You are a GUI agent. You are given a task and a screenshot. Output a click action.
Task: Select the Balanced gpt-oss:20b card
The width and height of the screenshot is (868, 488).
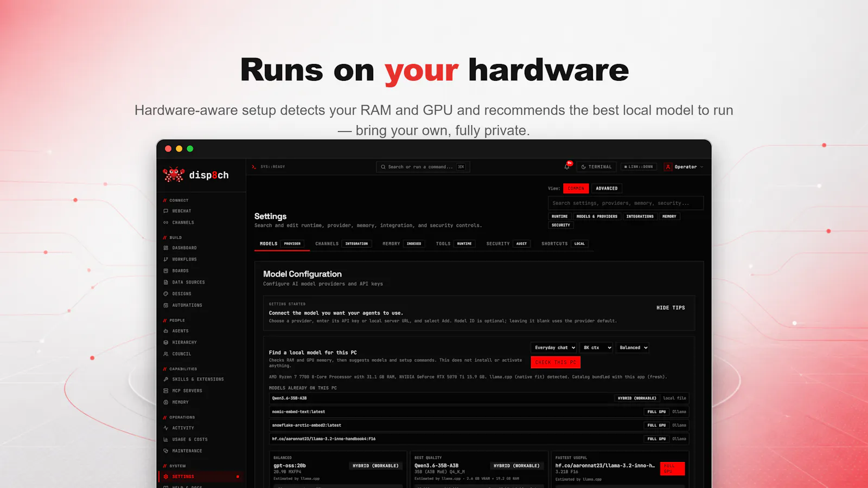338,470
